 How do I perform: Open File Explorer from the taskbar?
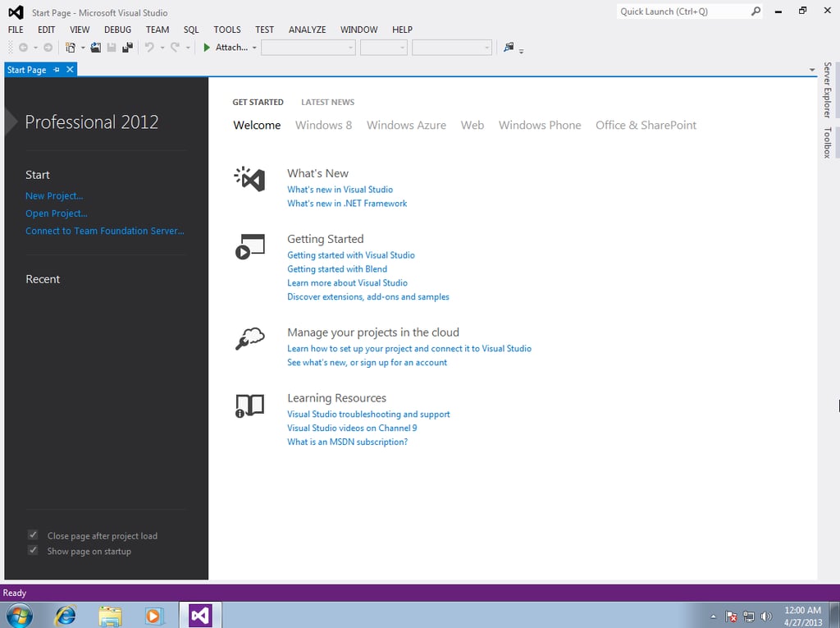[110, 616]
